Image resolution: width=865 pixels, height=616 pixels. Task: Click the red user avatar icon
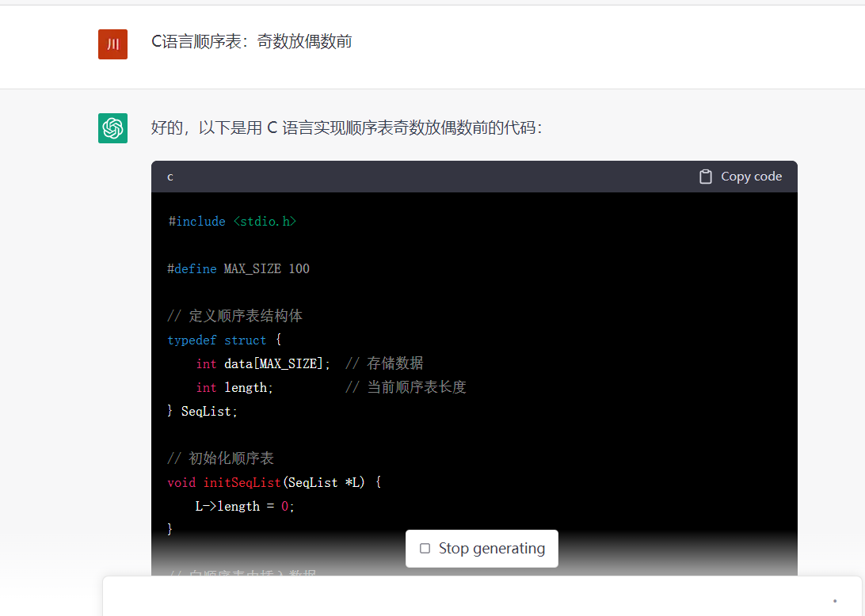(113, 44)
